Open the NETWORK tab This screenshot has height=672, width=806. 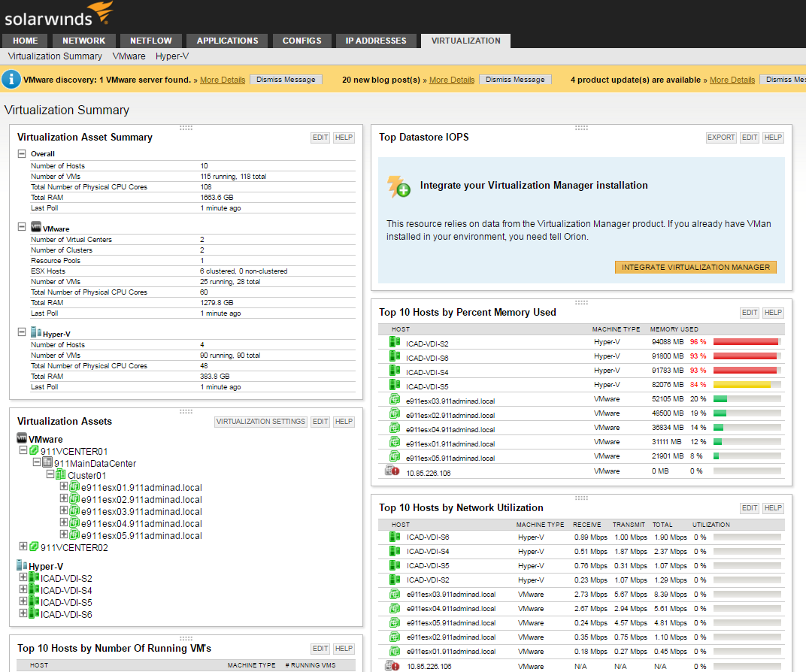pos(83,41)
